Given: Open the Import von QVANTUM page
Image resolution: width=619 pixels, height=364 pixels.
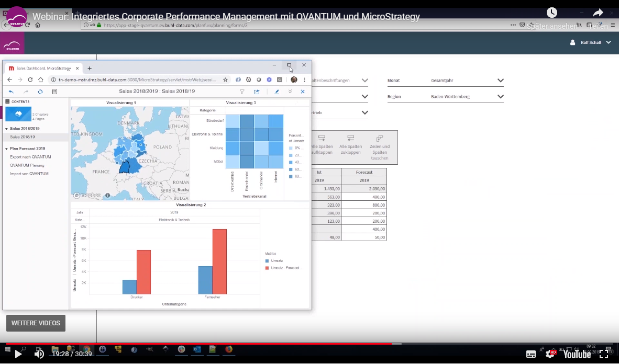Looking at the screenshot, I should pyautogui.click(x=29, y=174).
